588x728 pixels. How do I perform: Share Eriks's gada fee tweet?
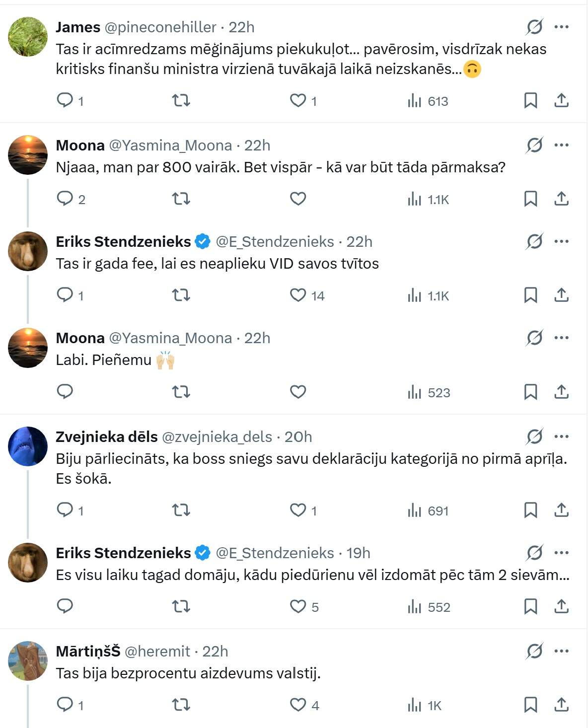pos(561,295)
